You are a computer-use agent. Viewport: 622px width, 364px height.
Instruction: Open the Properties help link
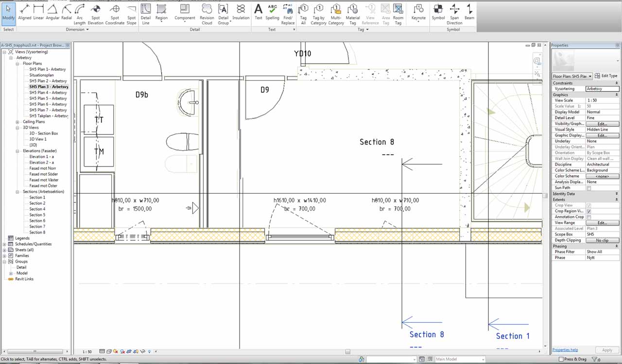pyautogui.click(x=565, y=350)
